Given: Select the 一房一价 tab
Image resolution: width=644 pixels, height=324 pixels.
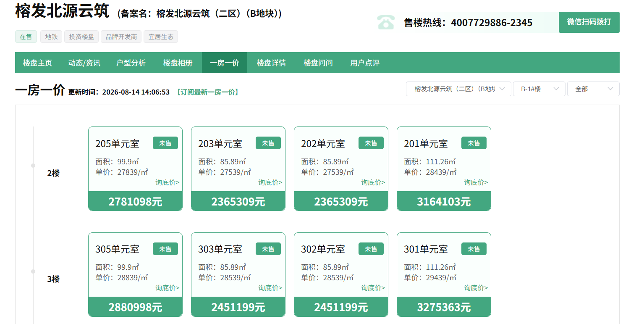Looking at the screenshot, I should tap(225, 63).
